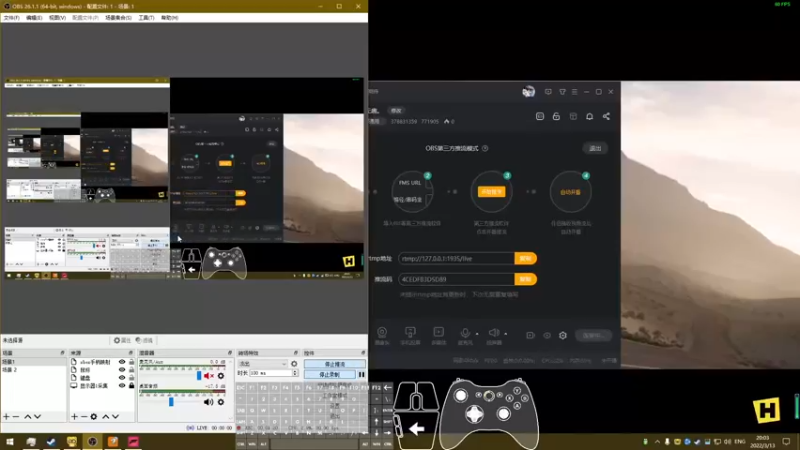This screenshot has height=450, width=800.
Task: Click the 退出 button to leave OBS mode
Action: point(595,148)
